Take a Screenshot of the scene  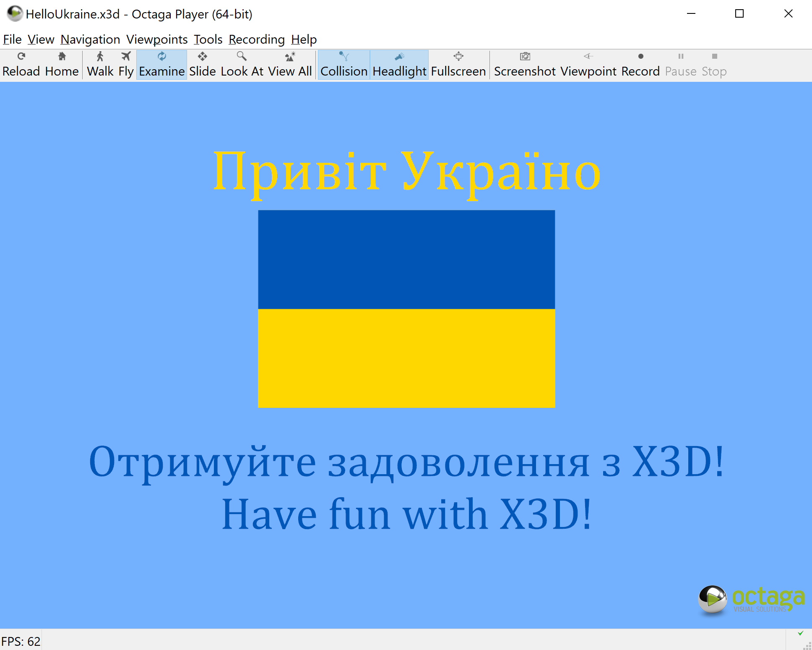(524, 64)
